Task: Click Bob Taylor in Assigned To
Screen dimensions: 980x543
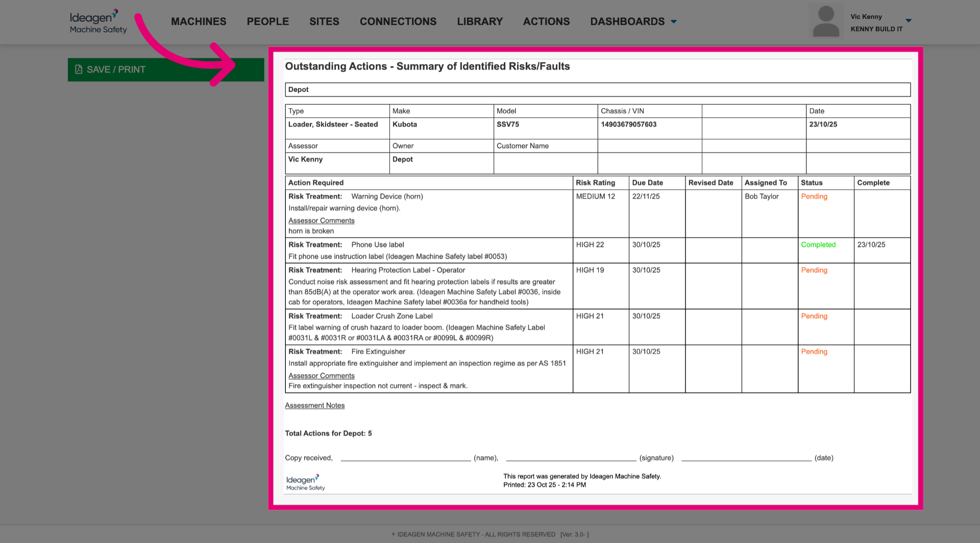Action: [x=762, y=196]
